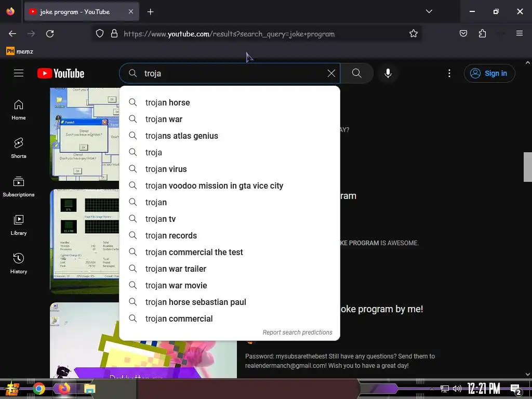
Task: Open the three-dot settings menu
Action: [449, 73]
